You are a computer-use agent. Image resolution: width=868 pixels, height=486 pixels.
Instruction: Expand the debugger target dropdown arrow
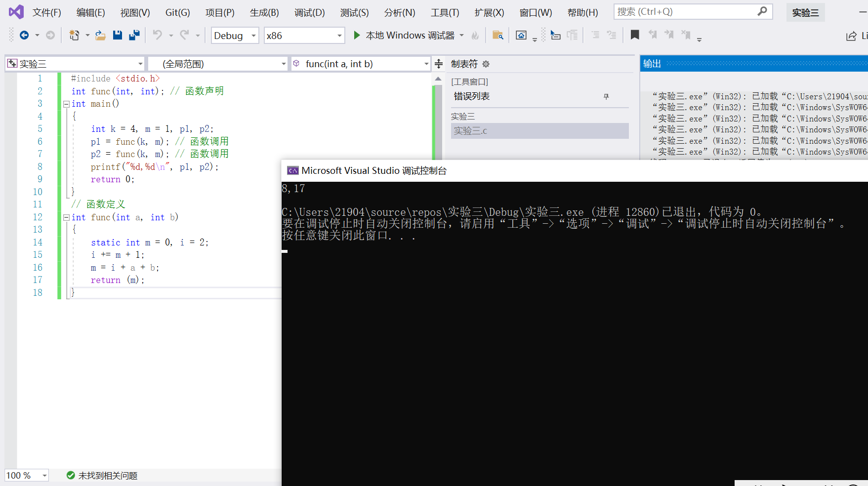click(461, 35)
